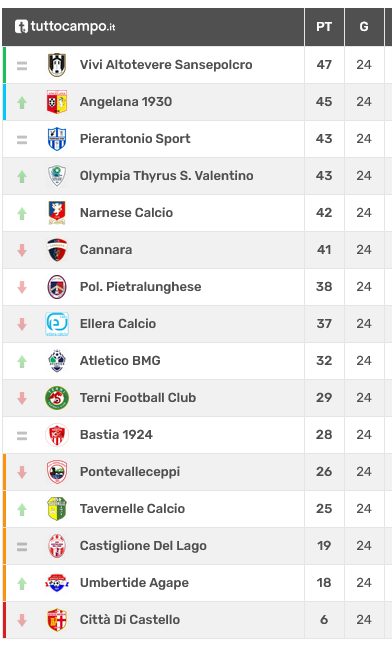Click the Terni Football Club green crest
This screenshot has width=392, height=645.
click(57, 398)
